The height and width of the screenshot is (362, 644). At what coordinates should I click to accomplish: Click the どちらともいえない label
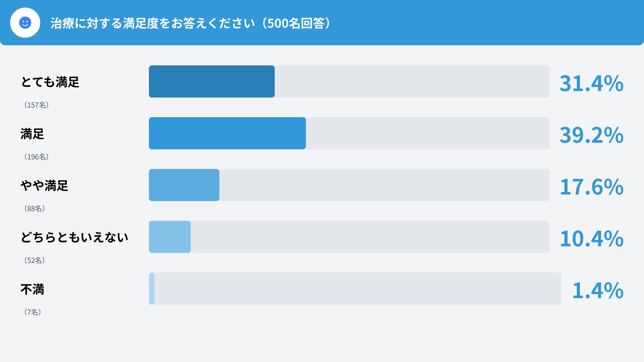(x=74, y=237)
